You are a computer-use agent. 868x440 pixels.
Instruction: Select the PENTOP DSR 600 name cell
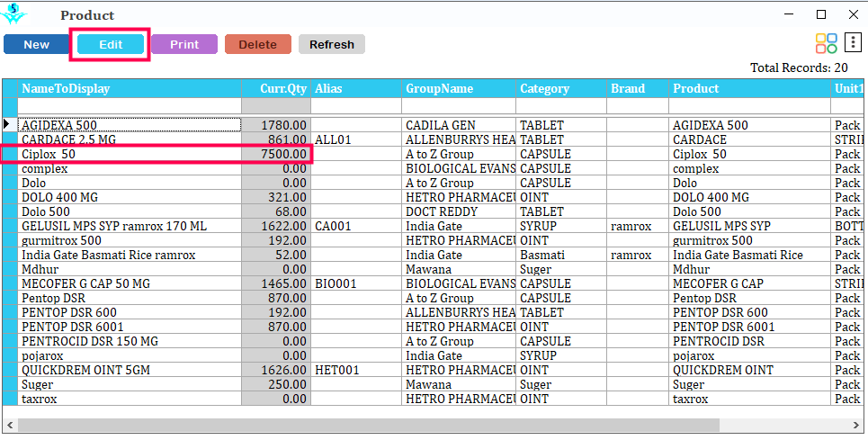pos(130,312)
